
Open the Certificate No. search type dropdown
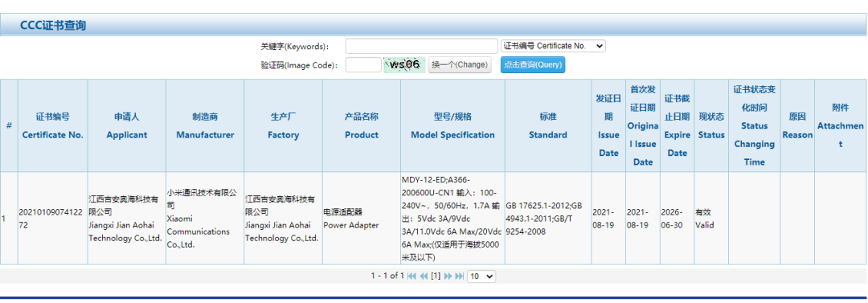pyautogui.click(x=553, y=46)
